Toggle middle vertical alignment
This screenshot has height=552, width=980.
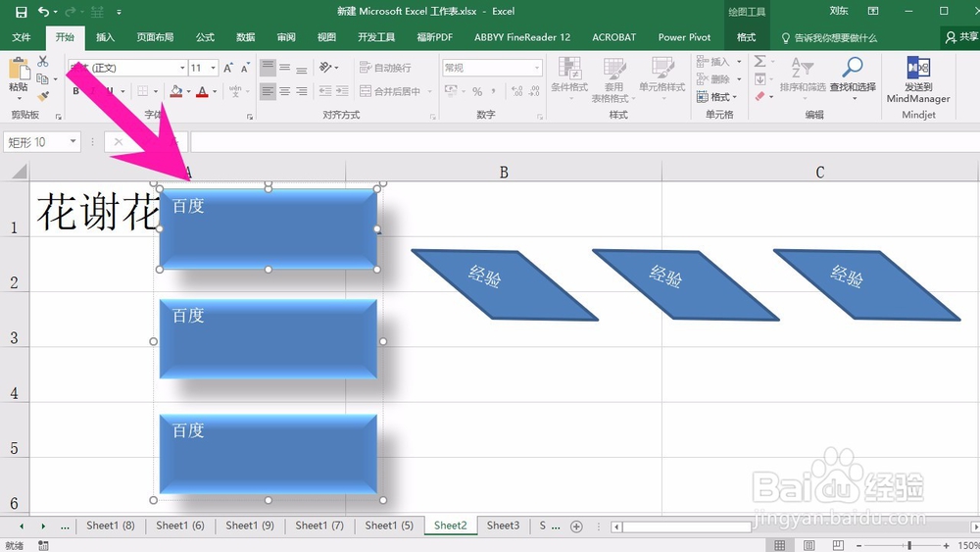click(x=284, y=67)
